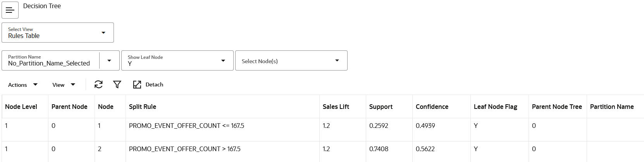The height and width of the screenshot is (162, 644).
Task: Open the hamburger navigation menu
Action: pyautogui.click(x=10, y=10)
